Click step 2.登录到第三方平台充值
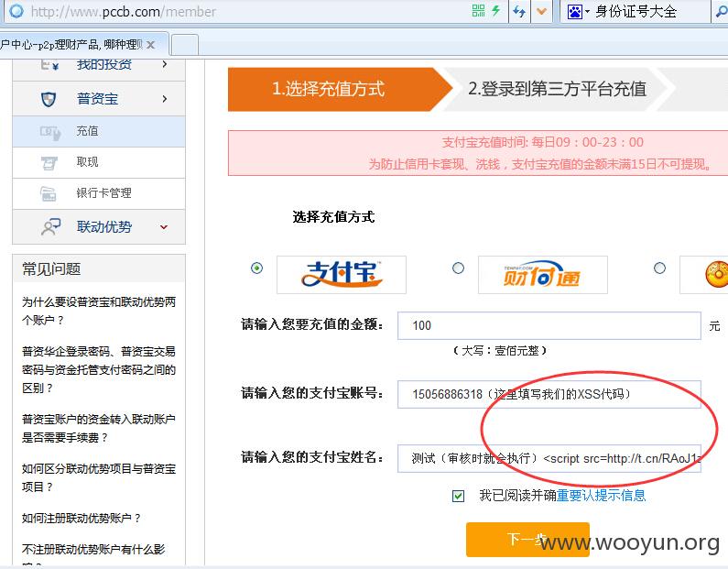The width and height of the screenshot is (728, 569). coord(557,89)
